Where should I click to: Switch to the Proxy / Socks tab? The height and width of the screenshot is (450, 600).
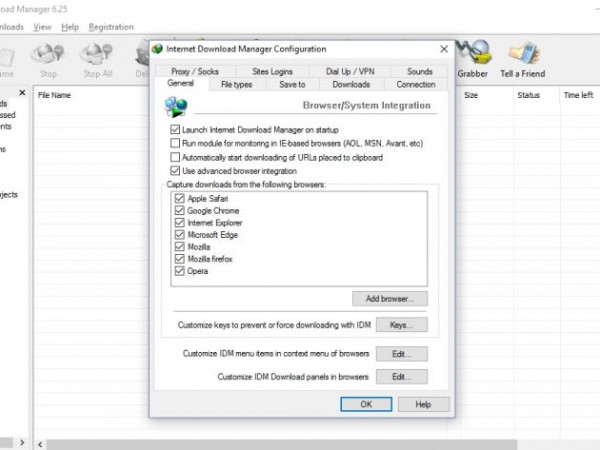(195, 71)
